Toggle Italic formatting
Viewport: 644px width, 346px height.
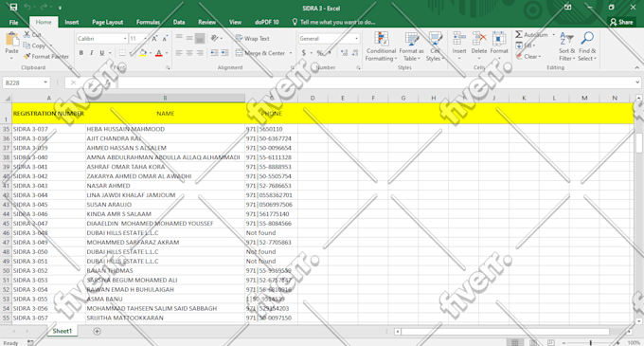[x=91, y=53]
